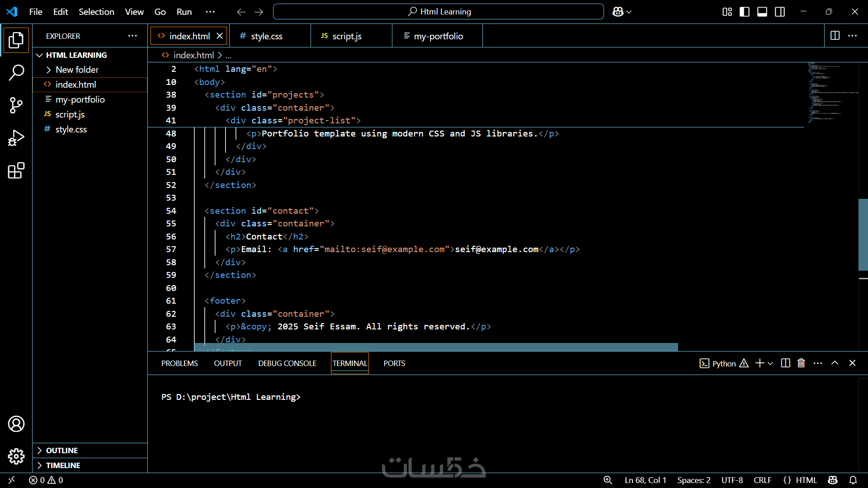Image resolution: width=868 pixels, height=488 pixels.
Task: Open the new terminal launch profile dropdown
Action: (770, 363)
